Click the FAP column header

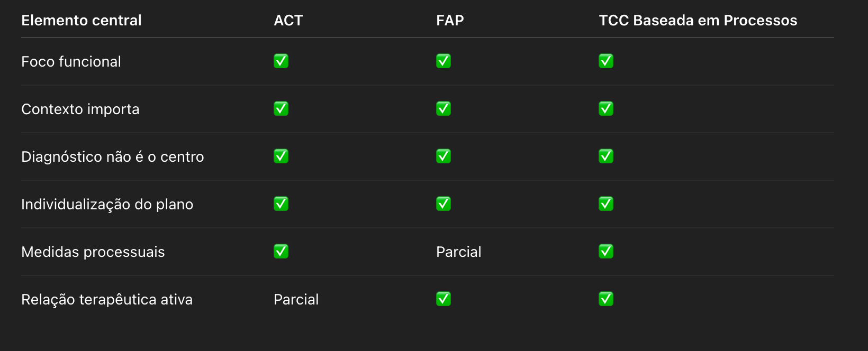(450, 21)
